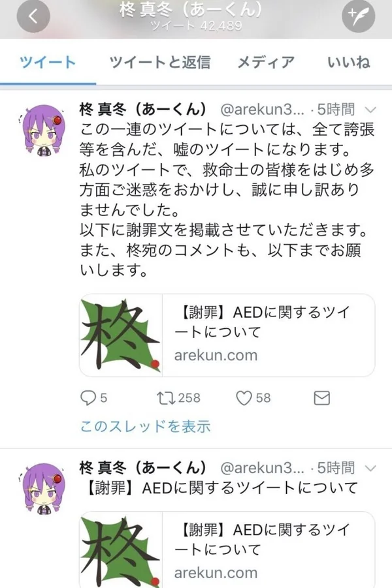Open the first arekun.com link card
The height and width of the screenshot is (588, 392).
tap(227, 335)
